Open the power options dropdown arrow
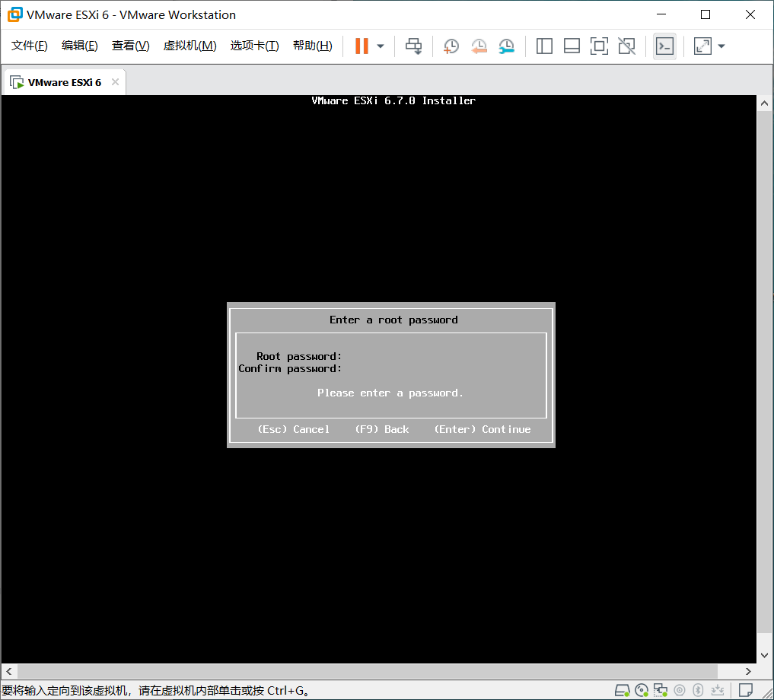Screen dimensions: 774x700 pos(380,46)
